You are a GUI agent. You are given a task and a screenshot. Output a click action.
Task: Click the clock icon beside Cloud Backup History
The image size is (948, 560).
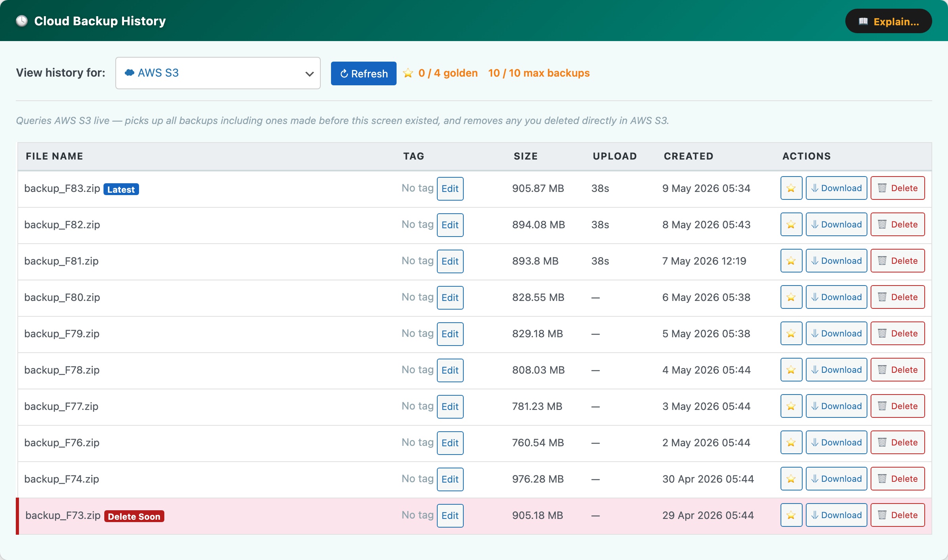tap(22, 21)
